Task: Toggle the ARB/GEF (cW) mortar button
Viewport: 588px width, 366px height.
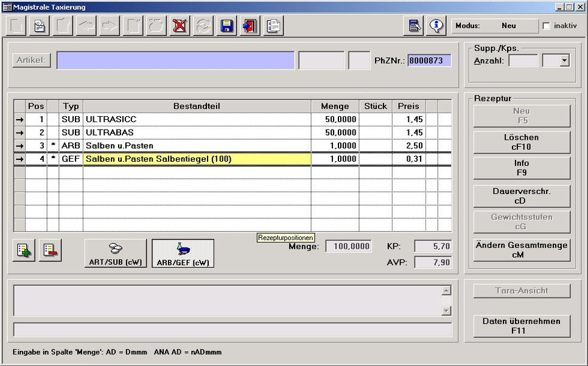Action: pyautogui.click(x=183, y=253)
